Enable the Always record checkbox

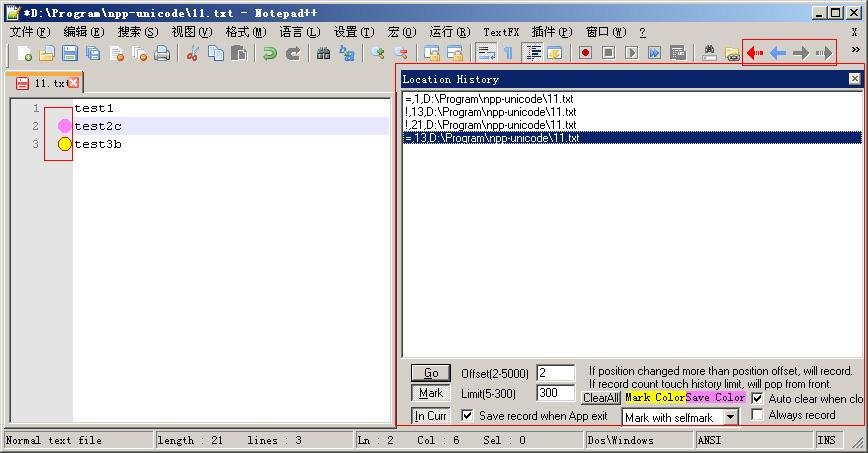(x=757, y=414)
